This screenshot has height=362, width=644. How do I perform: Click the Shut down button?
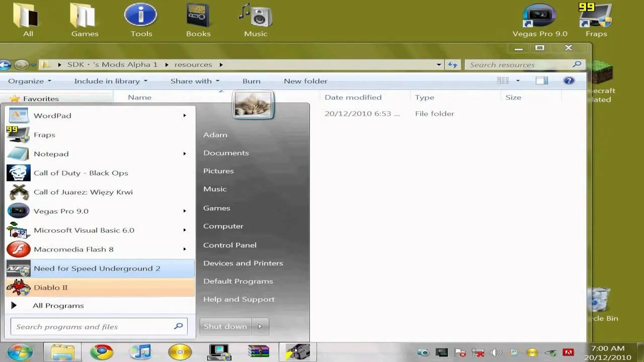point(225,326)
